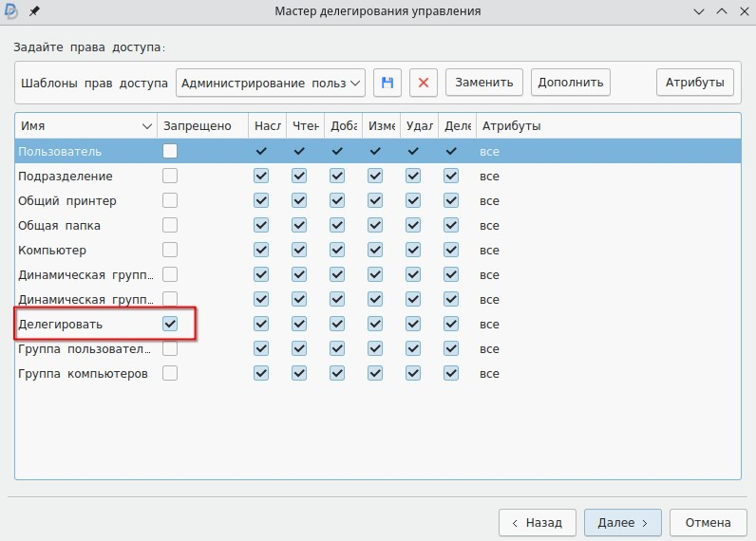
Task: Click the red X delete template icon
Action: (424, 83)
